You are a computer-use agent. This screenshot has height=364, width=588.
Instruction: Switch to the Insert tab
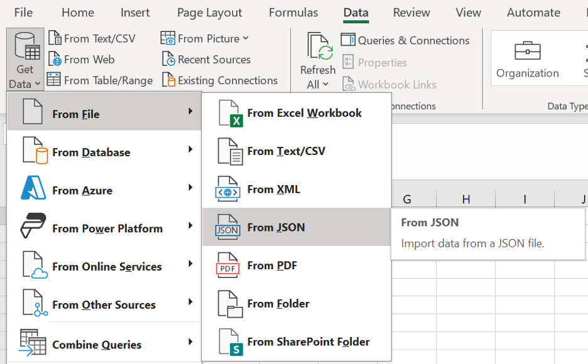[x=135, y=13]
